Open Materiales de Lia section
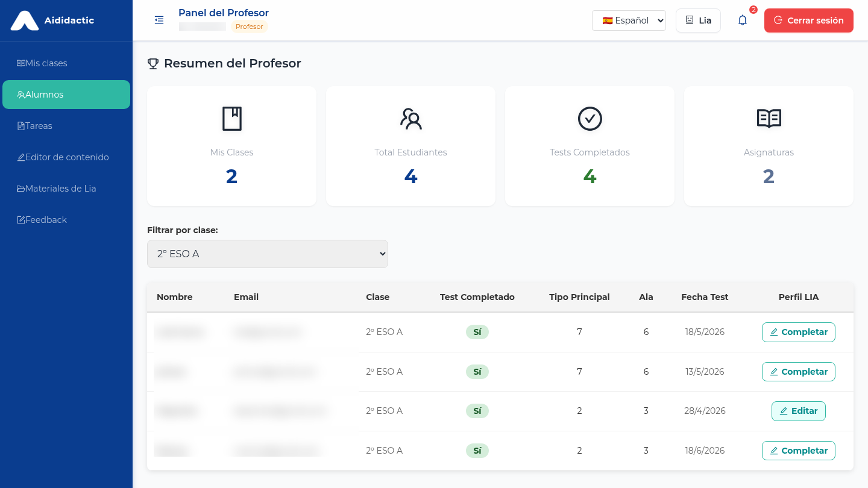Image resolution: width=868 pixels, height=488 pixels. point(66,189)
